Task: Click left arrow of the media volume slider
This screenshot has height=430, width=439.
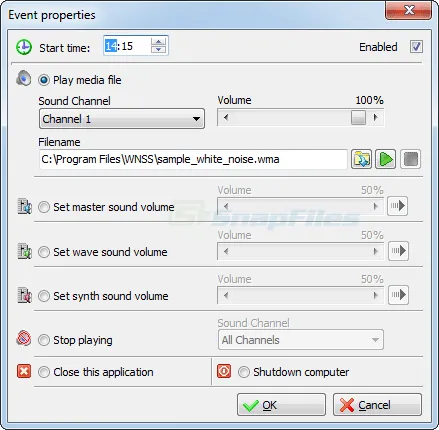Action: [226, 117]
